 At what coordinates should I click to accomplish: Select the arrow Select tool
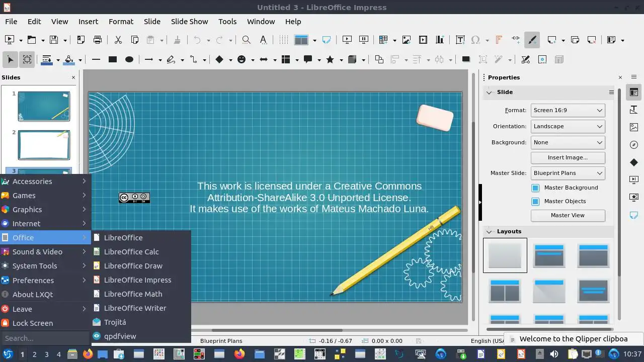[x=10, y=59]
